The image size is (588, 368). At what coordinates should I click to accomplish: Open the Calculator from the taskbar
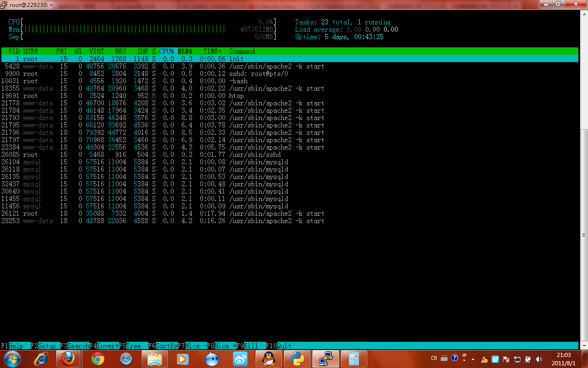pyautogui.click(x=354, y=358)
